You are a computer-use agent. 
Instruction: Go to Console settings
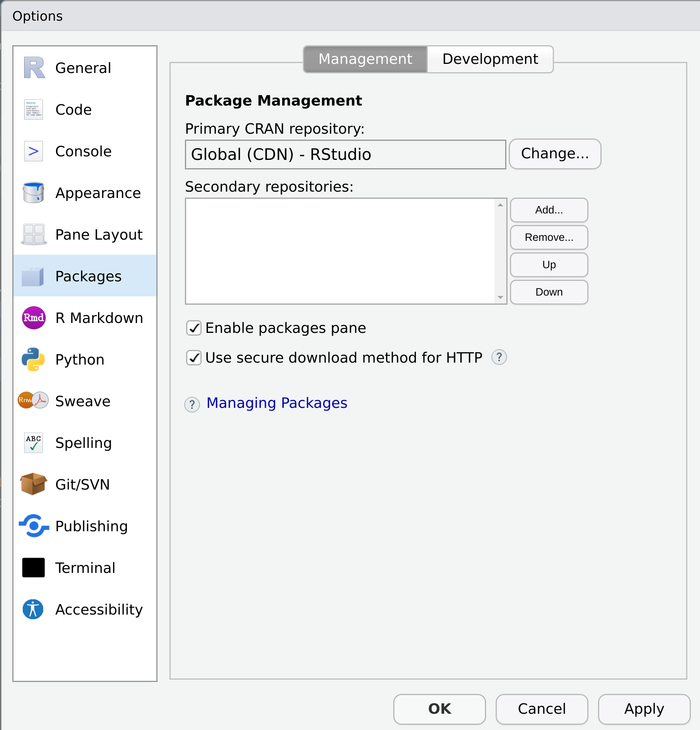point(83,152)
